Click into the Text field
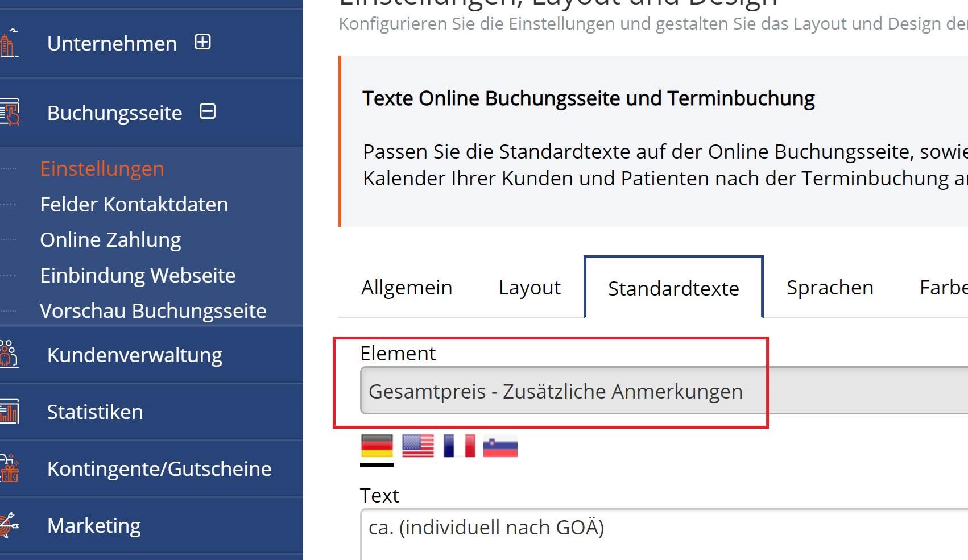968x560 pixels. (x=664, y=534)
